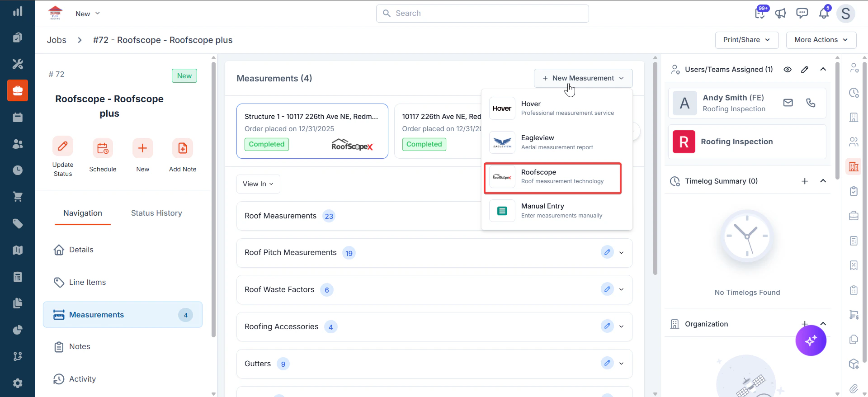This screenshot has height=397, width=868.
Task: Open Measurements in navigation list
Action: click(x=123, y=315)
